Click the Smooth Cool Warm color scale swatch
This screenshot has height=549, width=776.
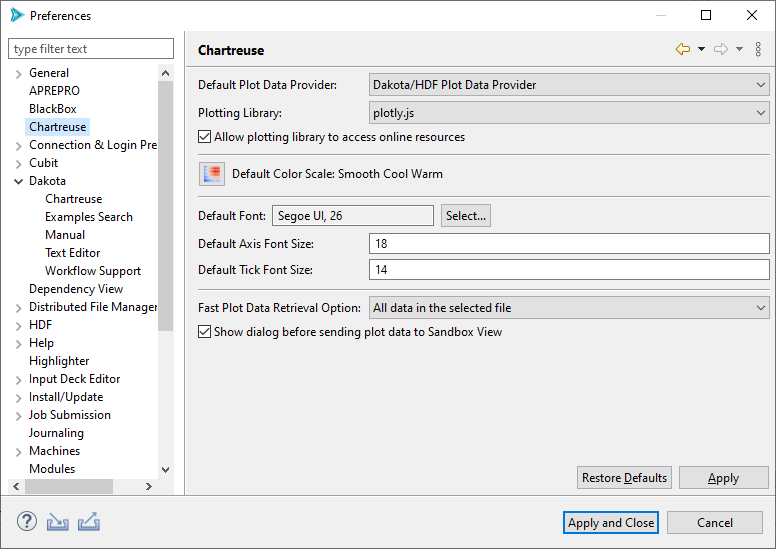(211, 174)
